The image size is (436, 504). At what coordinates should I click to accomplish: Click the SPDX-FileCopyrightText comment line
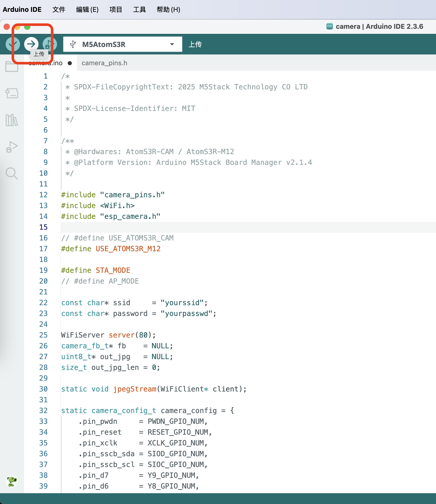point(186,87)
